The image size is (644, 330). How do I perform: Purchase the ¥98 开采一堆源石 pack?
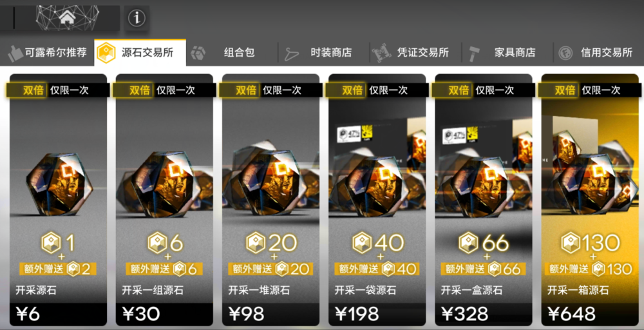click(x=270, y=200)
